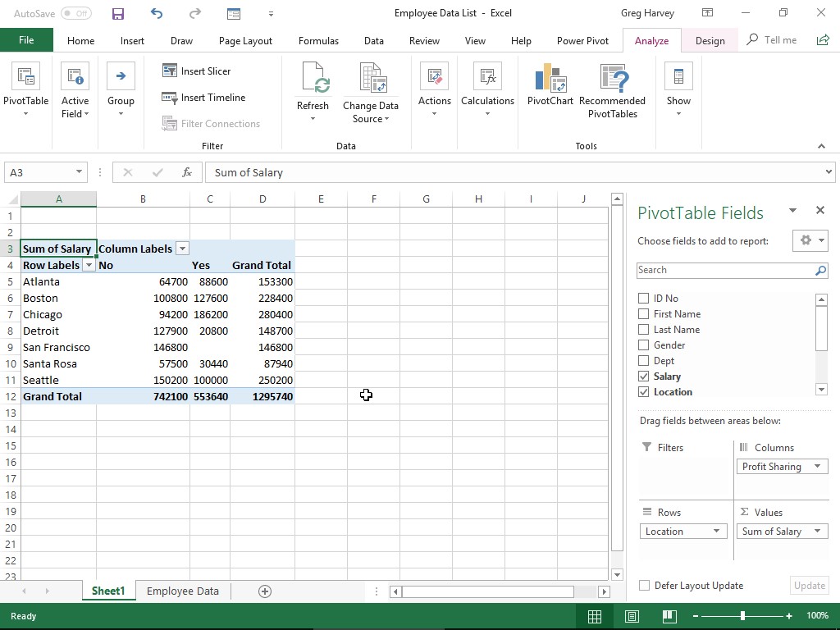
Task: Add a new sheet with plus icon
Action: [x=265, y=591]
